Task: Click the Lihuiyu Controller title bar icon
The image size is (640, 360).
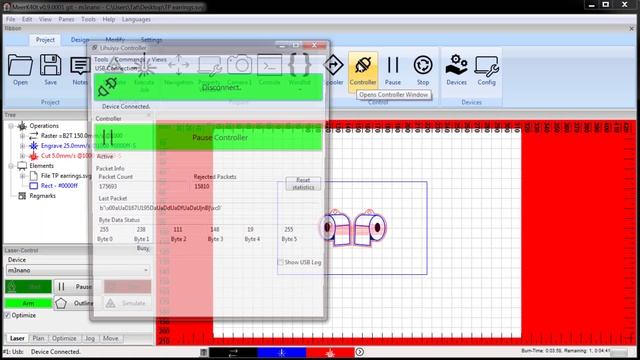Action: tap(95, 48)
